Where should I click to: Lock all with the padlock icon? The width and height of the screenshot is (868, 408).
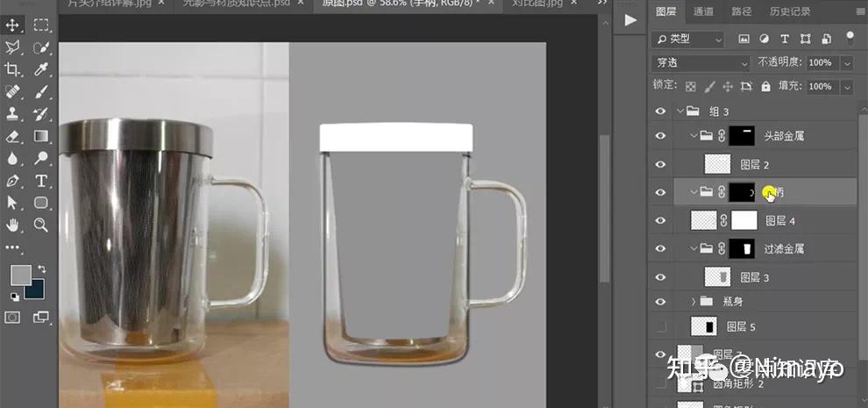[x=765, y=87]
